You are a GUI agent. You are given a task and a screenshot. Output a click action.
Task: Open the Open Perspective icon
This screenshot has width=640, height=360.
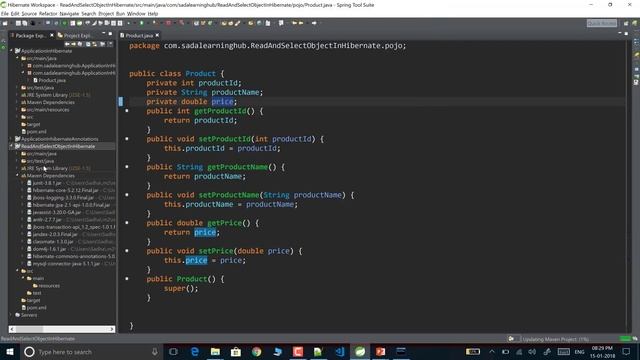point(626,23)
